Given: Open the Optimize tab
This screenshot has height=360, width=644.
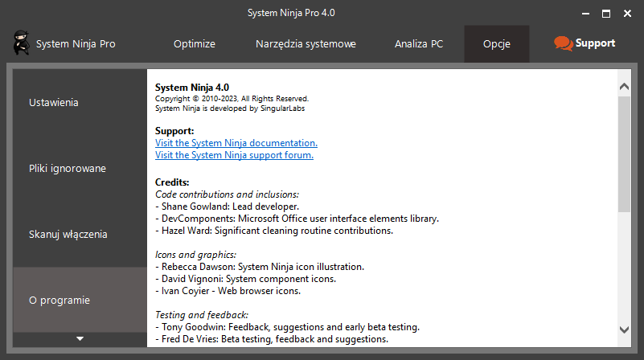Looking at the screenshot, I should 195,44.
